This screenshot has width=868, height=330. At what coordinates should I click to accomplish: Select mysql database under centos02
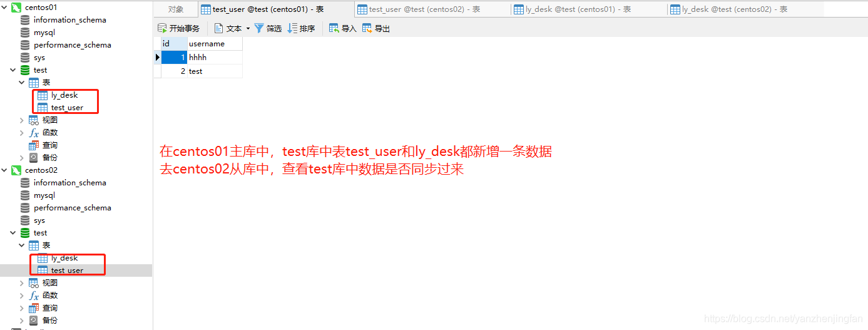(44, 195)
